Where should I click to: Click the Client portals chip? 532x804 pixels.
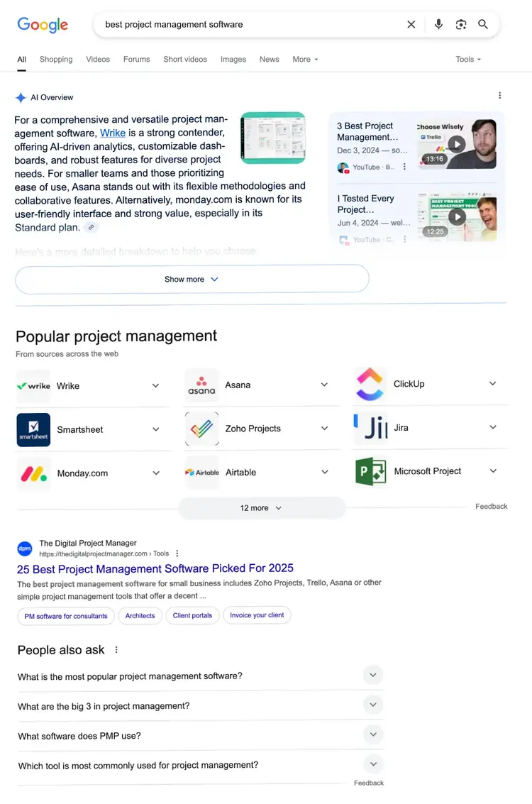click(192, 615)
